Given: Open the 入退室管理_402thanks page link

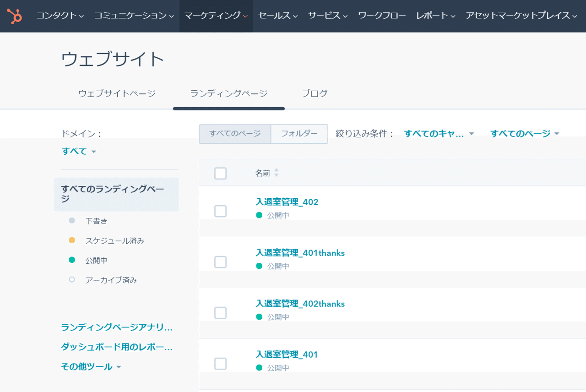Looking at the screenshot, I should click(x=300, y=304).
